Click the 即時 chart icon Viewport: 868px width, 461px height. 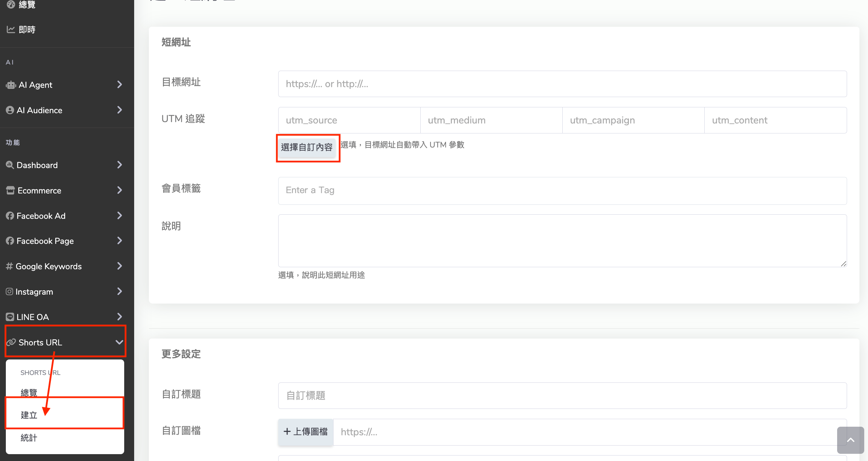pos(11,29)
